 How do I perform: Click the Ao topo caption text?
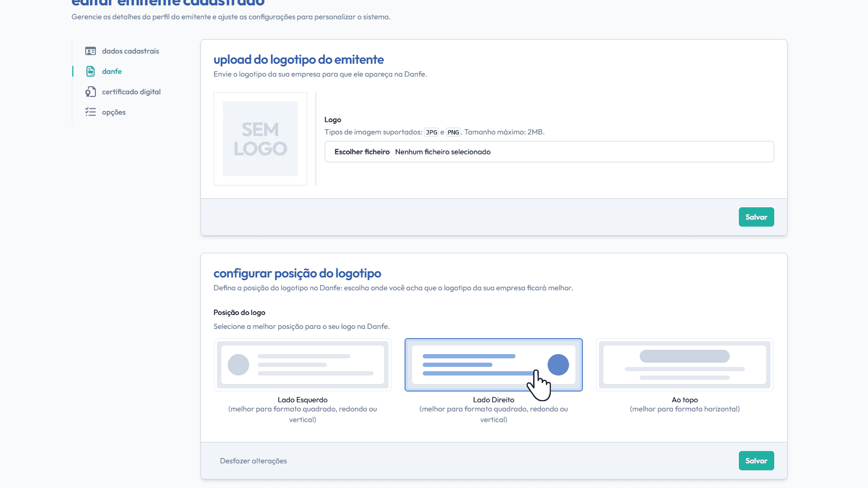pos(685,400)
